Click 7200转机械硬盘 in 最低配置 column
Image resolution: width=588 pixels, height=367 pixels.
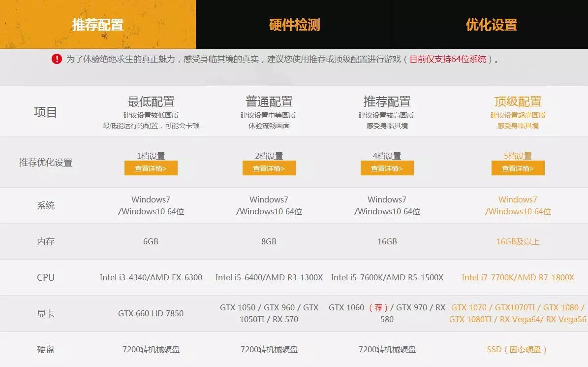click(x=151, y=349)
